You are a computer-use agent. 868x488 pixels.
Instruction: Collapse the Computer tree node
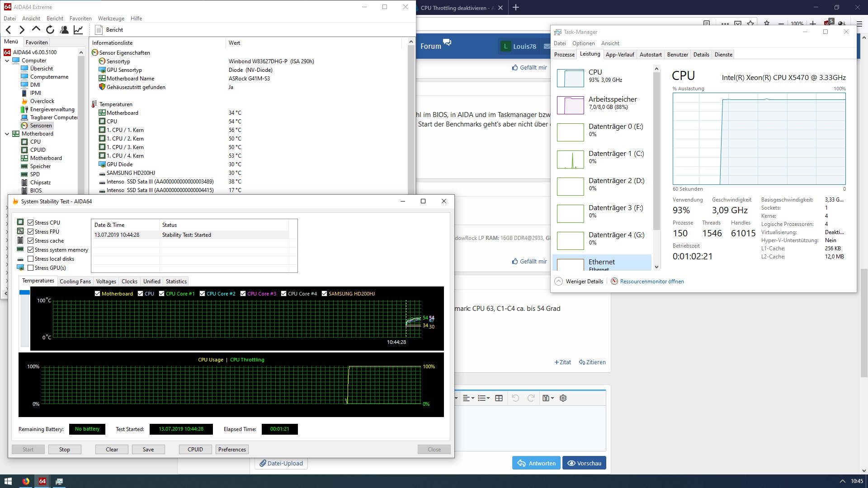click(x=7, y=61)
